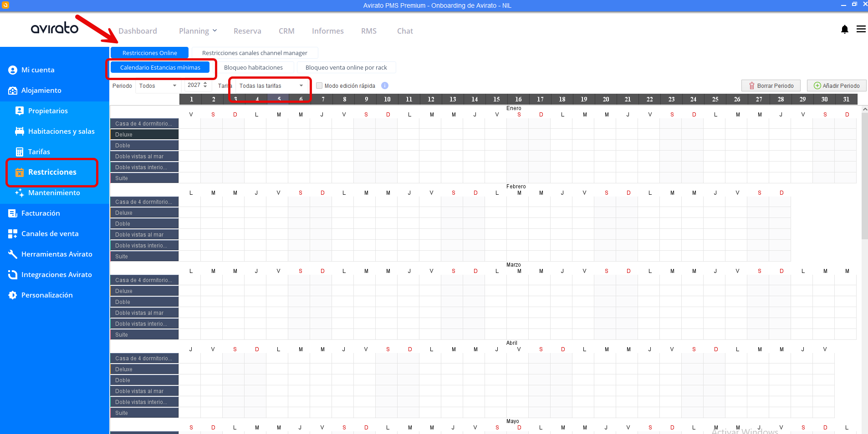Open the Alojamiento sidebar section
This screenshot has width=868, height=434.
point(41,91)
